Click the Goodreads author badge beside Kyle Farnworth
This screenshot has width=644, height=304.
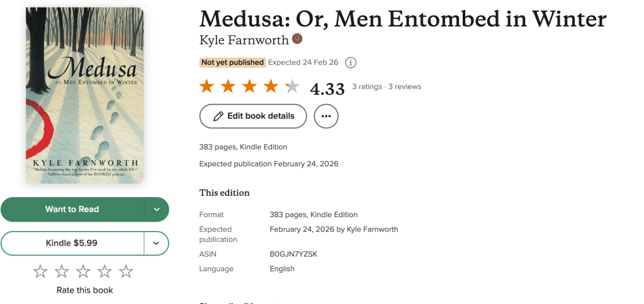pos(297,40)
